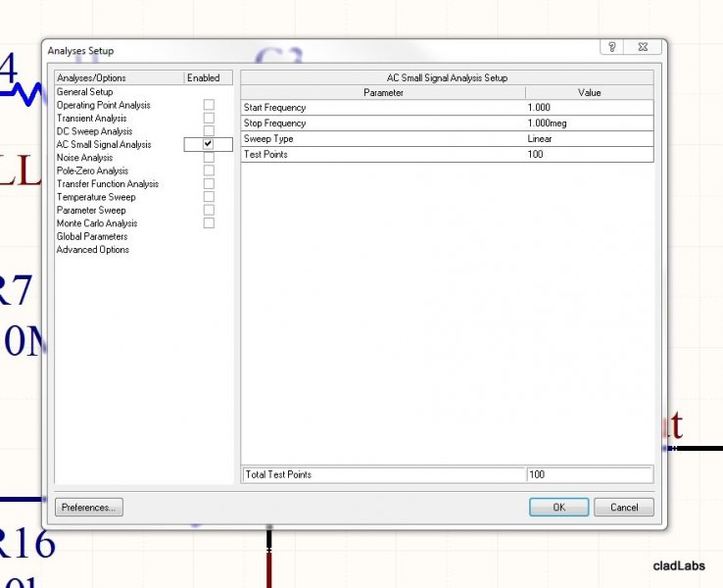
Task: Close the Analyses Setup dialog
Action: point(643,48)
